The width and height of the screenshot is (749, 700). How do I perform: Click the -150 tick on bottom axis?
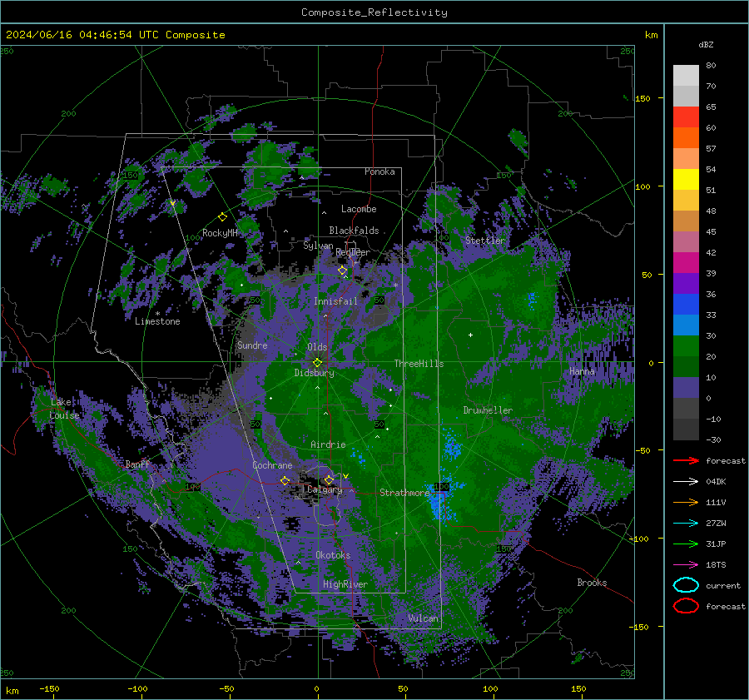pyautogui.click(x=49, y=688)
